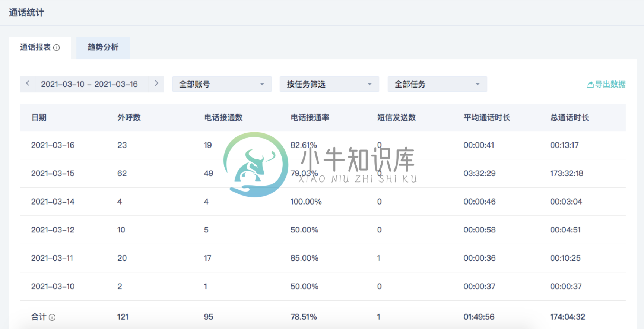Screen dimensions: 644x329
Task: Select date cell 2021-03-10
Action: [x=53, y=287]
